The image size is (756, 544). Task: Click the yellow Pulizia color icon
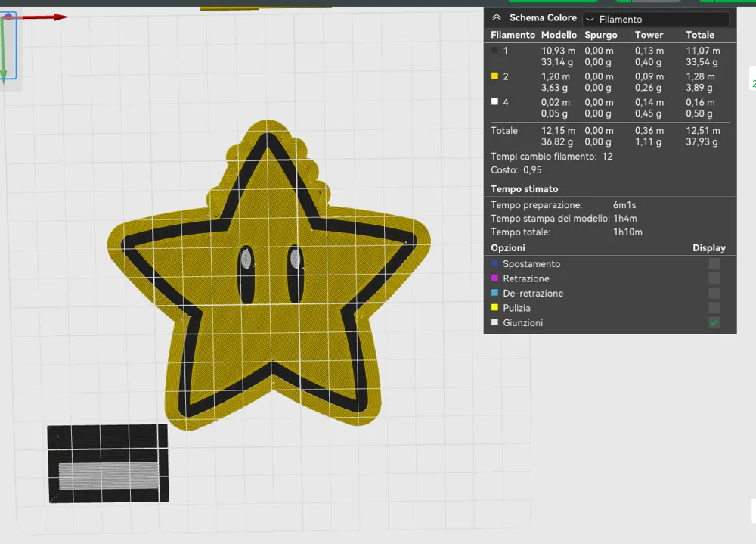(495, 308)
